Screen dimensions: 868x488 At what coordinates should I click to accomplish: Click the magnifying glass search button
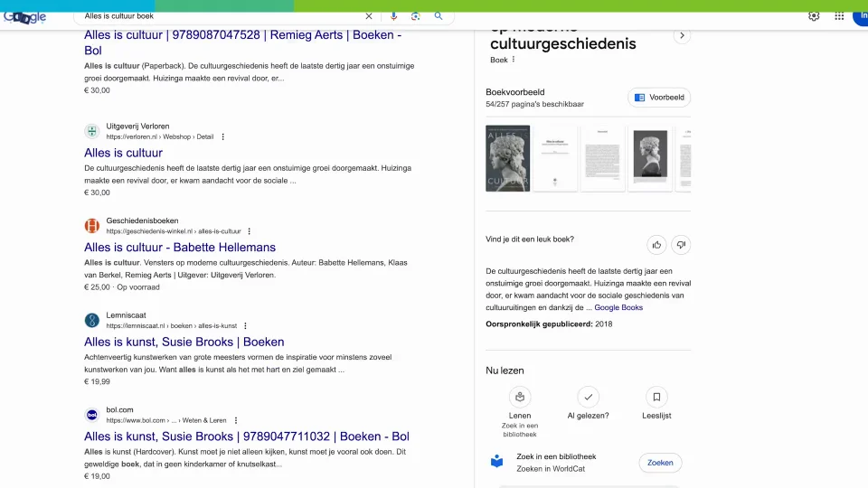[439, 16]
